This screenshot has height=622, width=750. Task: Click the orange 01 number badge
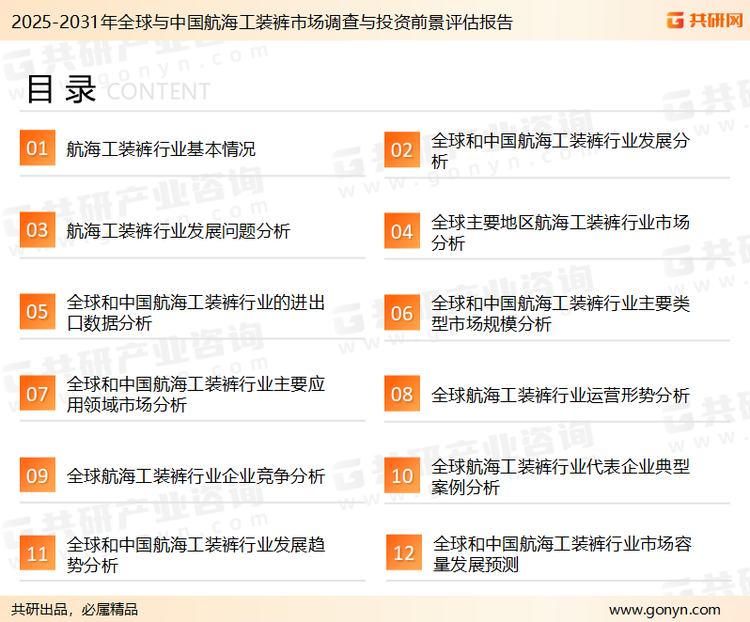click(37, 149)
